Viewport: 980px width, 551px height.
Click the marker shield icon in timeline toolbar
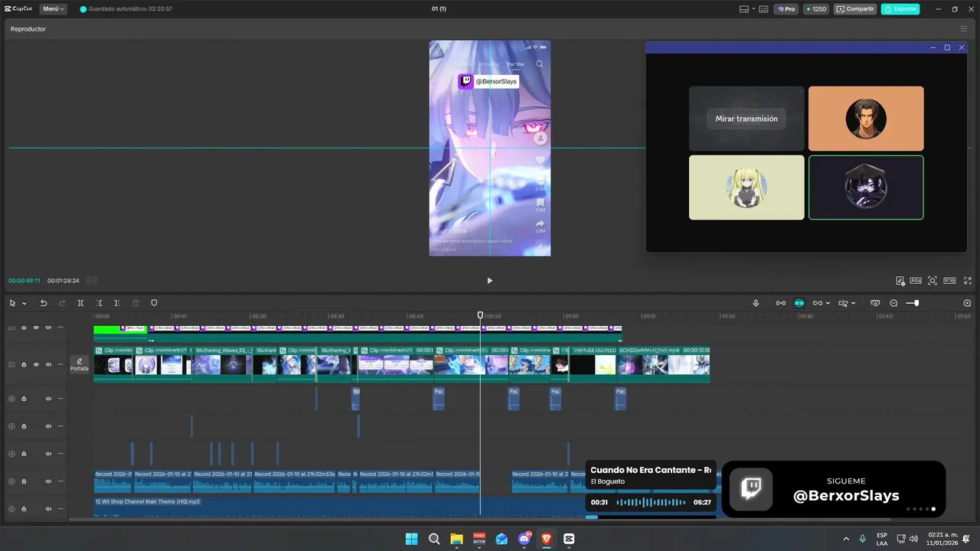(x=154, y=303)
